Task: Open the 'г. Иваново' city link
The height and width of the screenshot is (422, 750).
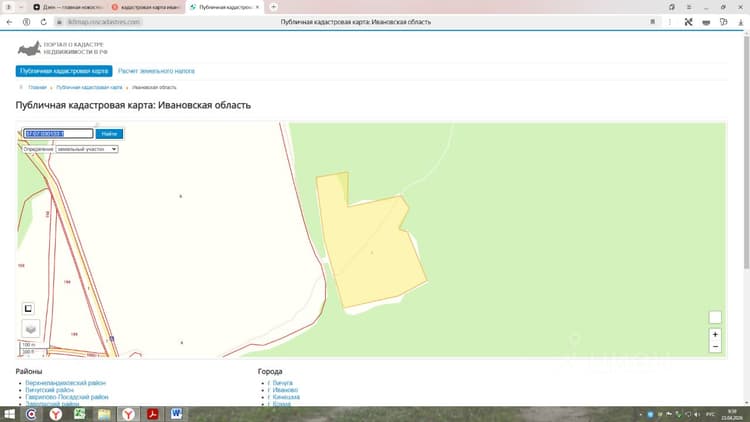Action: 283,390
